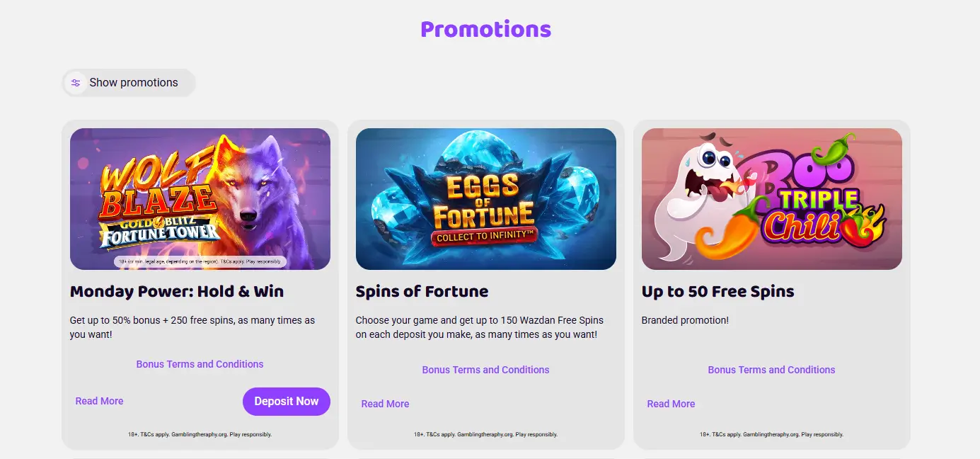
Task: Select the Spins of Fortune promotion title
Action: (422, 291)
